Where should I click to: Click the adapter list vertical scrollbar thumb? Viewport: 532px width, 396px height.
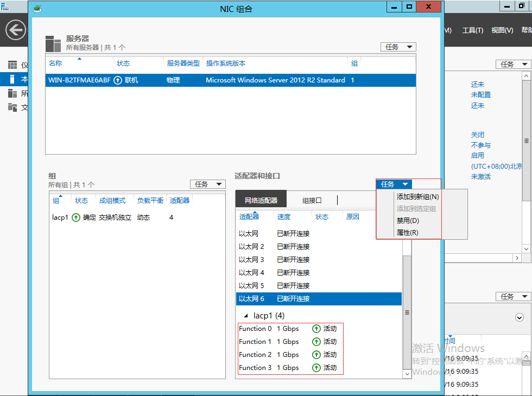pyautogui.click(x=407, y=312)
